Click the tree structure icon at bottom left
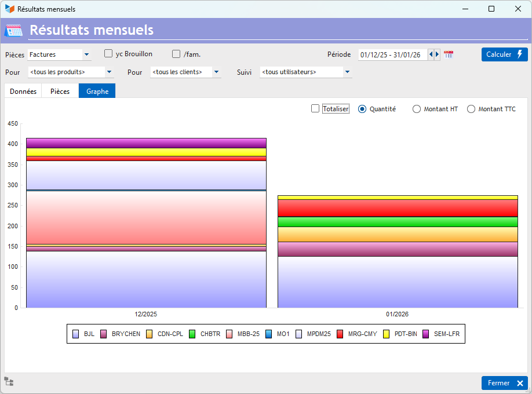532x394 pixels. coord(9,381)
